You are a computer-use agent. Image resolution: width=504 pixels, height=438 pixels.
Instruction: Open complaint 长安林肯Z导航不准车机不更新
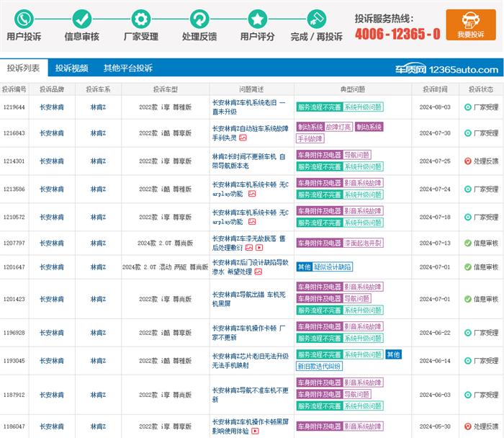point(250,395)
